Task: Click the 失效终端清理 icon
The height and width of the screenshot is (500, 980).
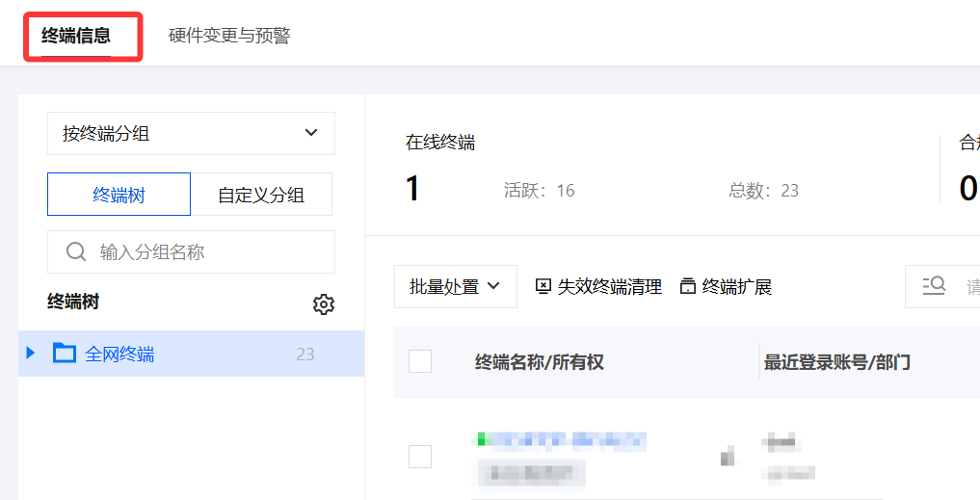Action: coord(543,286)
